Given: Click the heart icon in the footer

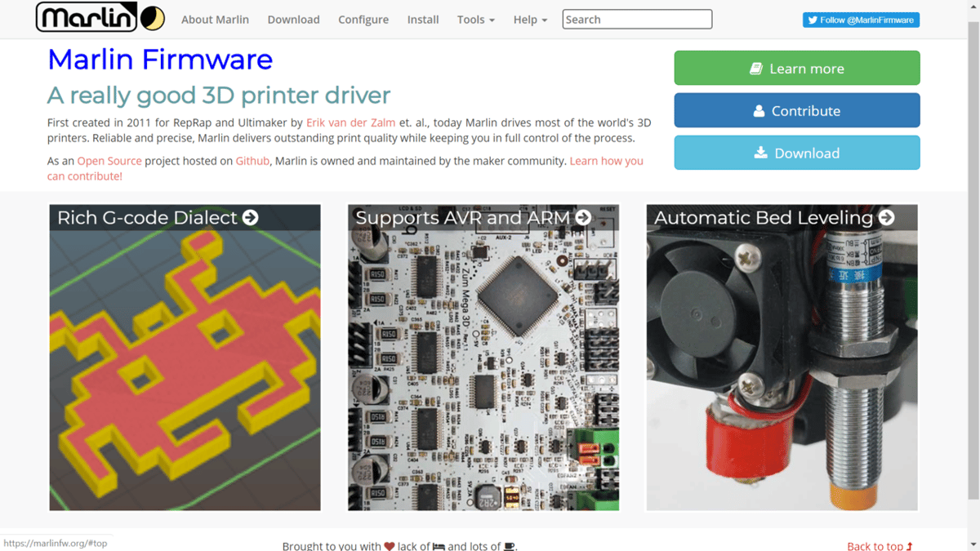Looking at the screenshot, I should [x=390, y=546].
